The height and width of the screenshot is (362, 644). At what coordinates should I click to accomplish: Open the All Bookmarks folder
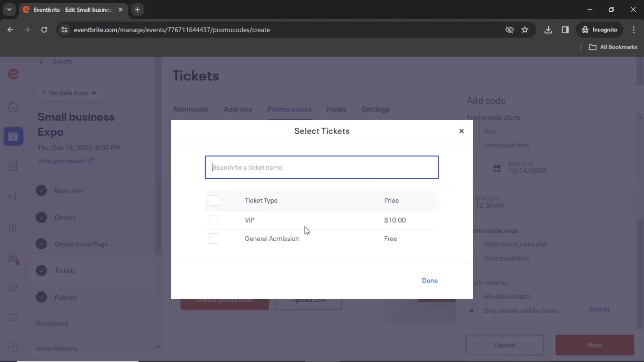613,47
